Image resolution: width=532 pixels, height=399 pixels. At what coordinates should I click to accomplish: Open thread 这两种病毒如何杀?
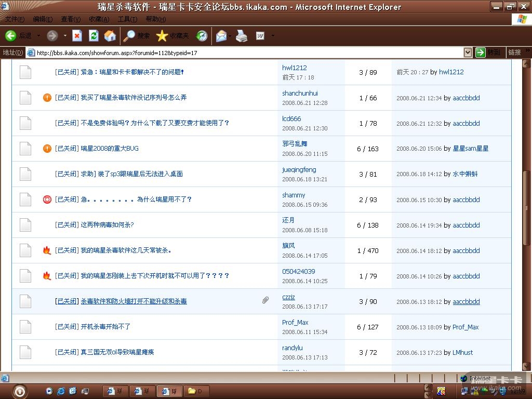pyautogui.click(x=107, y=224)
